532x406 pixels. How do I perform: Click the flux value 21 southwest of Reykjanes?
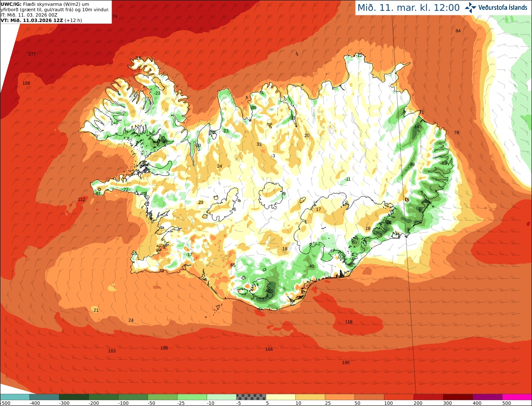[x=96, y=311]
